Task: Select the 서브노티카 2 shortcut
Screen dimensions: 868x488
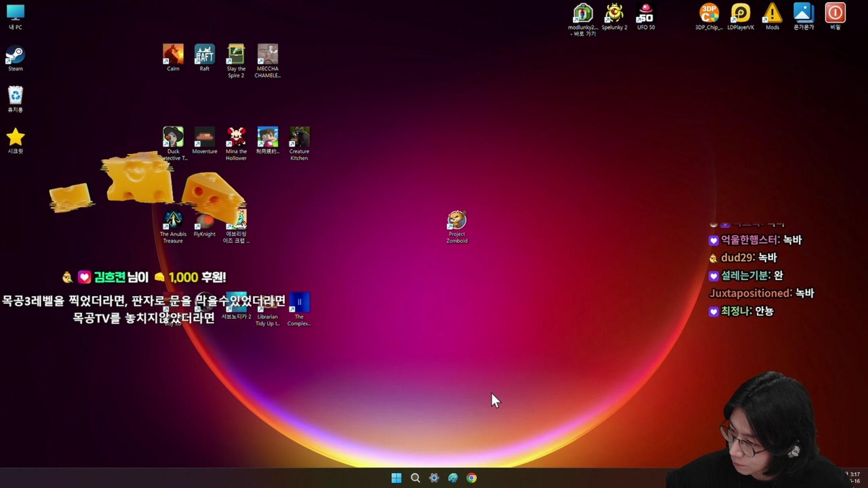Action: click(x=236, y=306)
